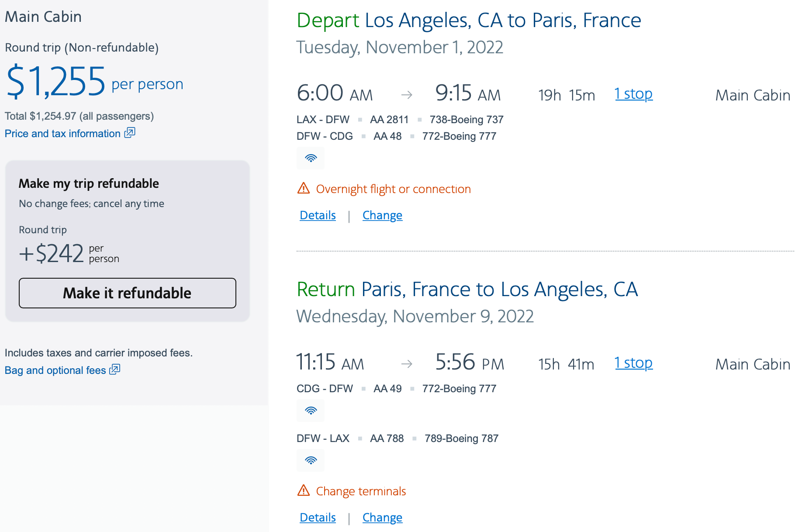Image resolution: width=795 pixels, height=532 pixels.
Task: Click the Wi-Fi icon under CDG - DFW
Action: coord(311,411)
